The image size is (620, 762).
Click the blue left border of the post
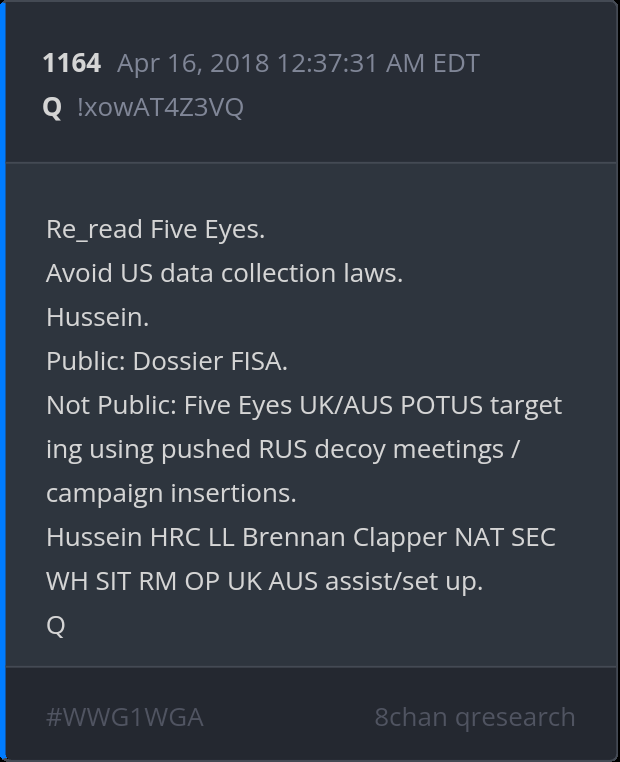click(3, 380)
